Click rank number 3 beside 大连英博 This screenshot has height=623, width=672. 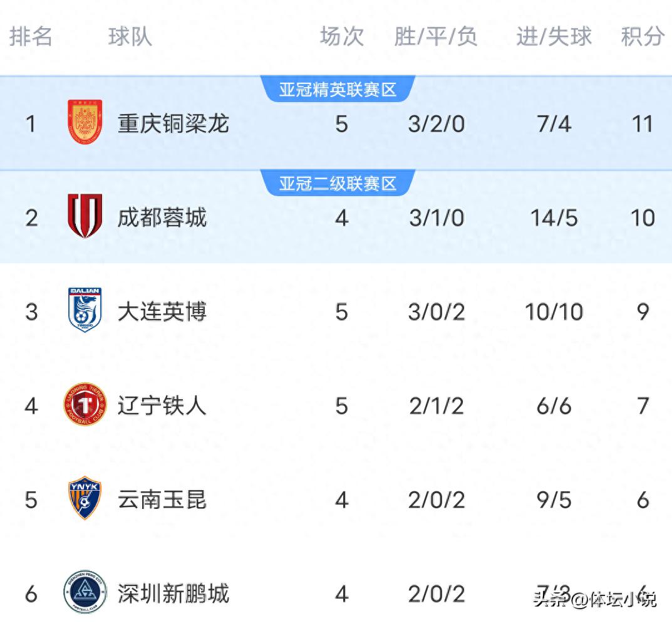coord(29,311)
